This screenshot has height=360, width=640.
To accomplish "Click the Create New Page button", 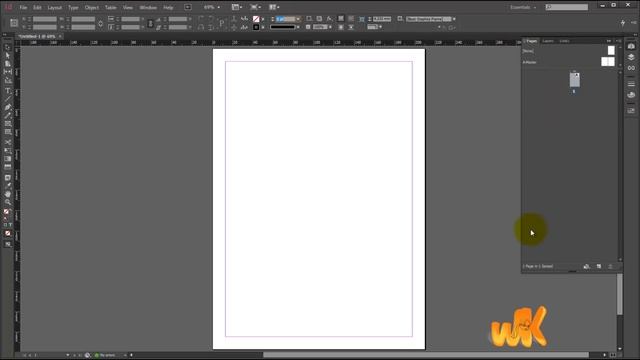I will click(x=599, y=266).
